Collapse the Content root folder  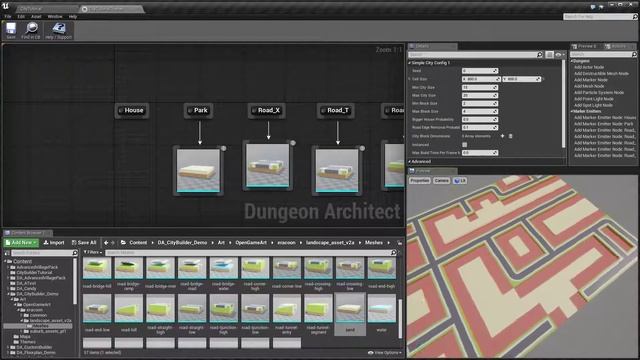click(x=5, y=261)
